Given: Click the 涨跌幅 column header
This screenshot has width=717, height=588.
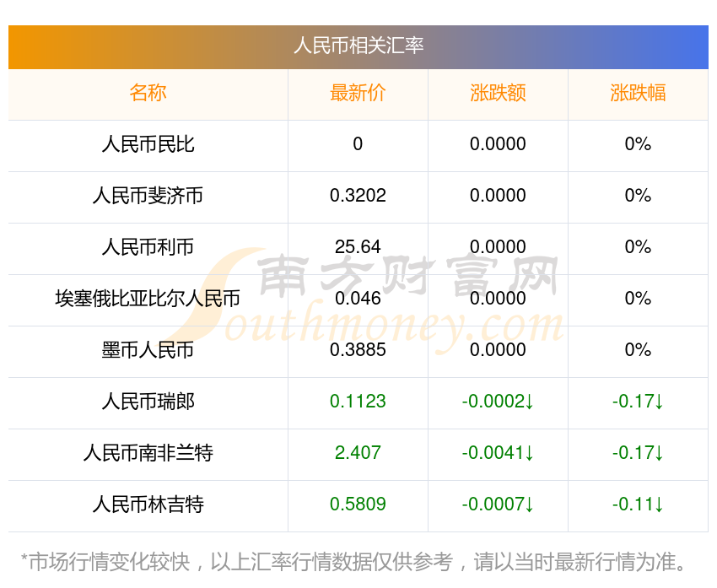Looking at the screenshot, I should [x=638, y=93].
